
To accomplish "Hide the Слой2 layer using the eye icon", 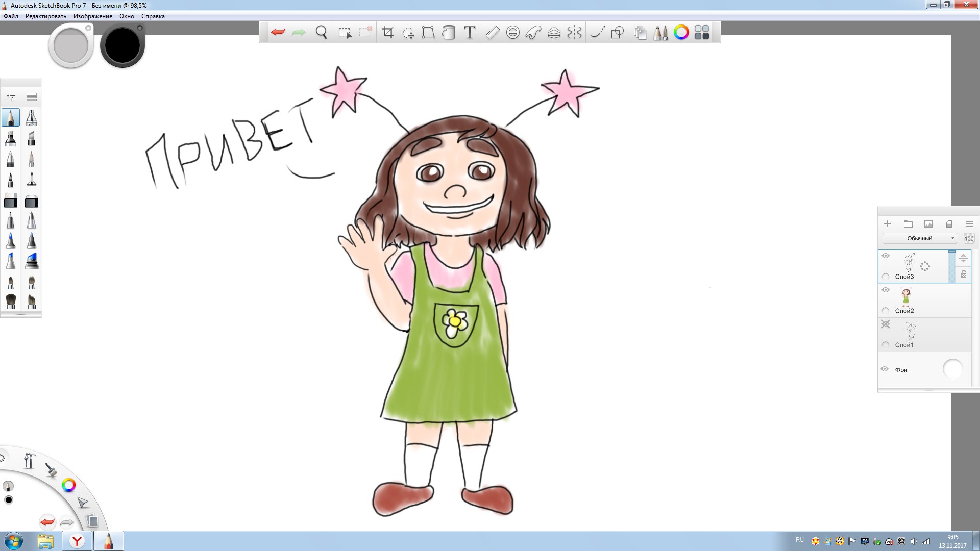I will click(x=886, y=290).
